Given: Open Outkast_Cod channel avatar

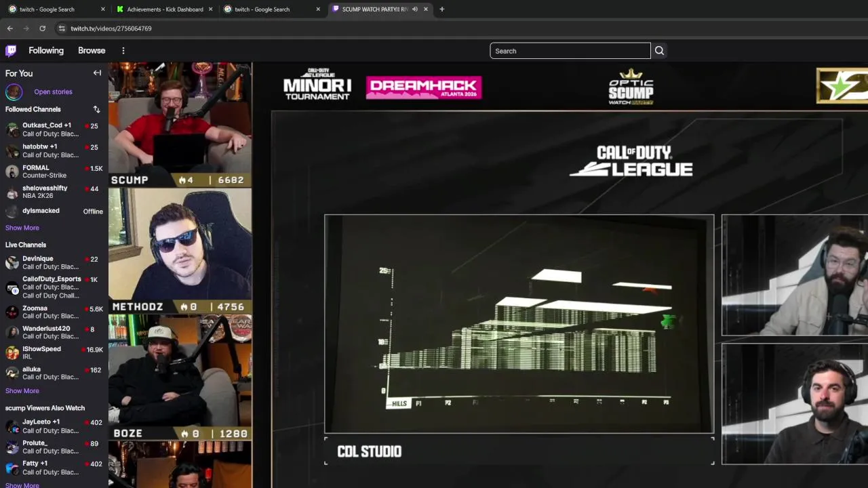Looking at the screenshot, I should pos(12,129).
